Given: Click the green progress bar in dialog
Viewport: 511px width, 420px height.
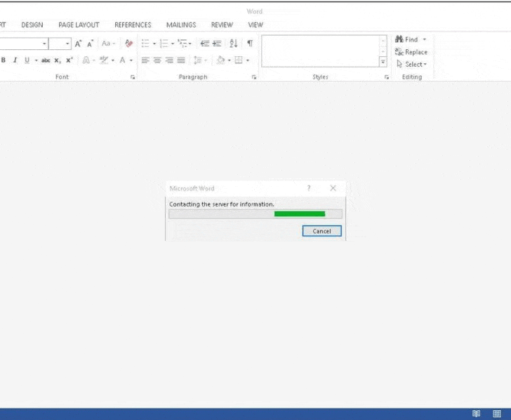Looking at the screenshot, I should pos(300,214).
